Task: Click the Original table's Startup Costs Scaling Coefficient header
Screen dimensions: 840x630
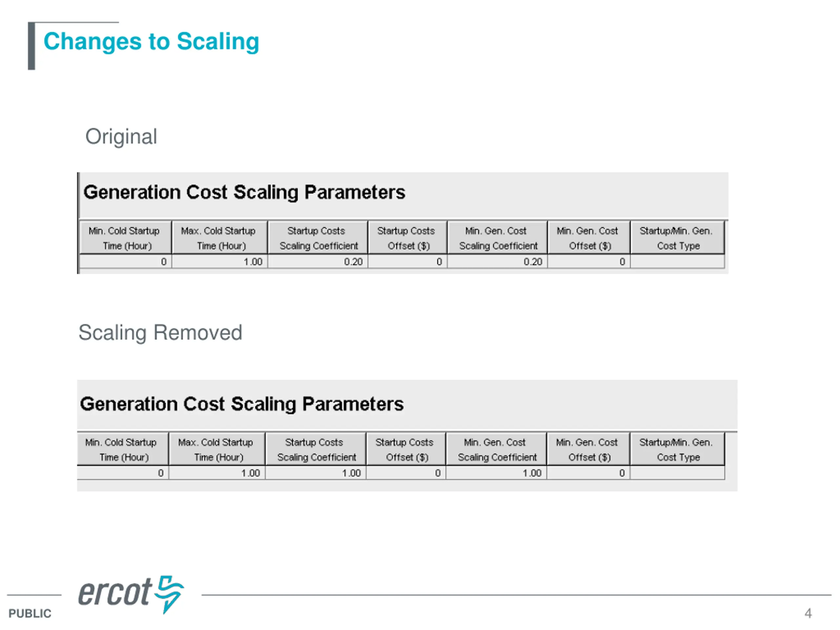Action: coord(318,238)
